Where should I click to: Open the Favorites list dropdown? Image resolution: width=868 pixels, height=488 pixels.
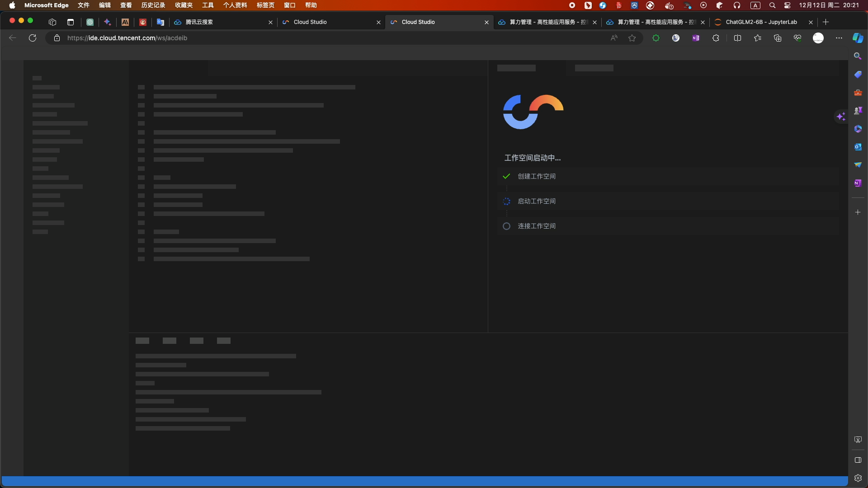point(758,38)
